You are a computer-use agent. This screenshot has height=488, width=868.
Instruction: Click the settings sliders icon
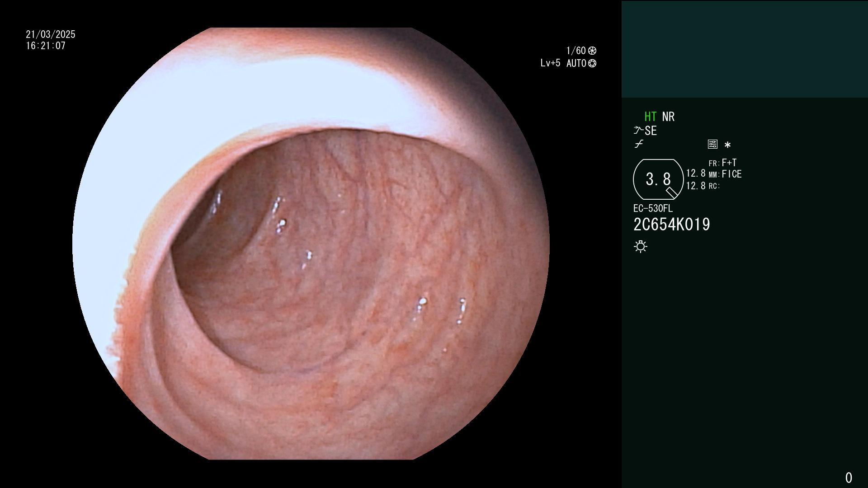[x=712, y=145]
